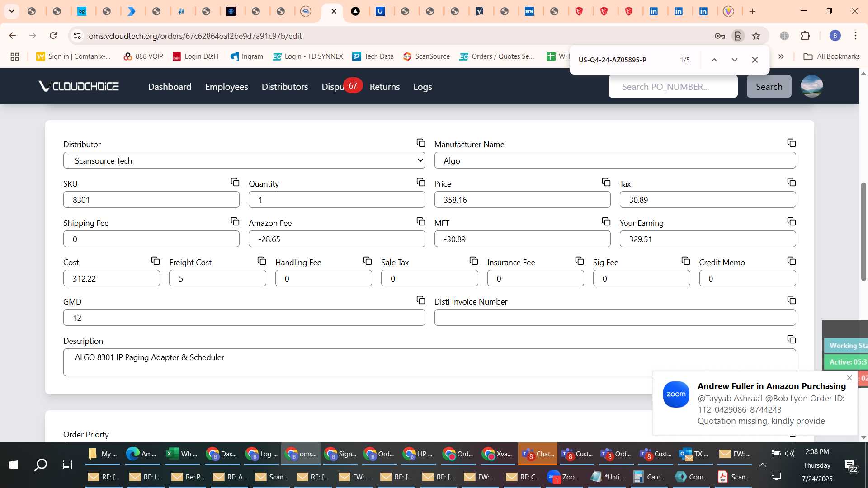
Task: Open the Login D&H bookmark
Action: coord(195,56)
